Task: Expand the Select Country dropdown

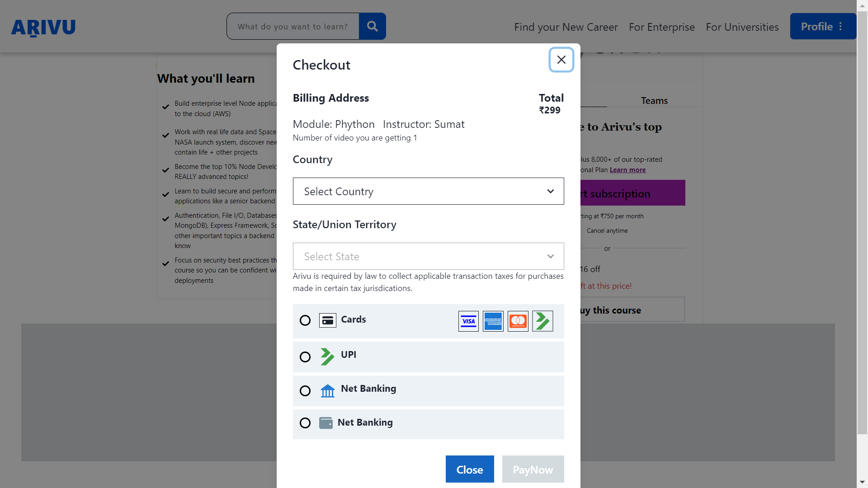Action: tap(428, 191)
